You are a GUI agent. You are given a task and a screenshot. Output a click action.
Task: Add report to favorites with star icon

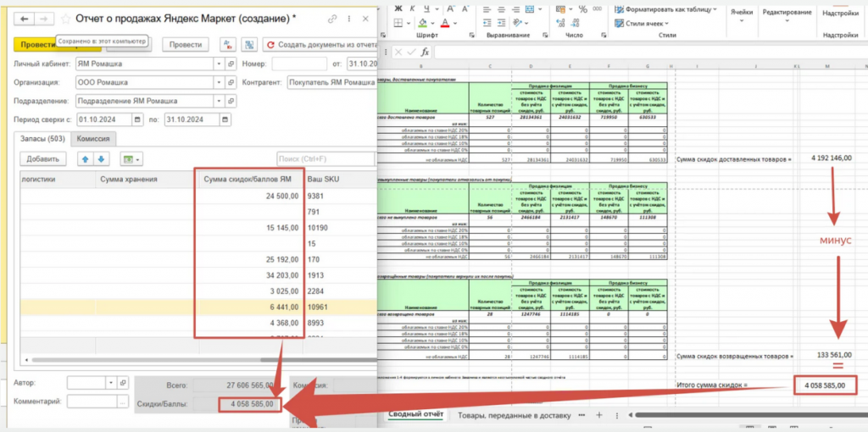coord(64,18)
